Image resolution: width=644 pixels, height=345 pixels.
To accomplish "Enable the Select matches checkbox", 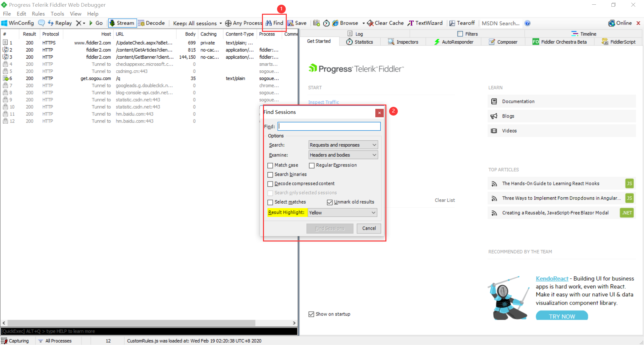I will point(270,202).
